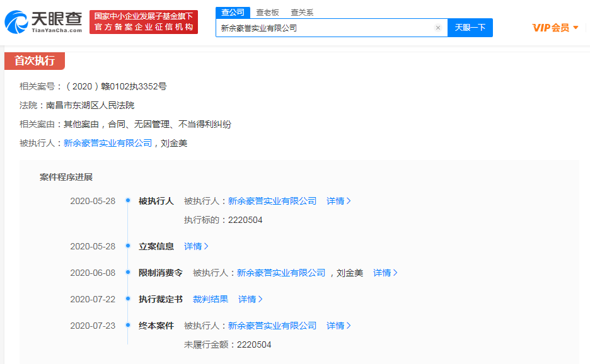590x364 pixels.
Task: Click the court name 南昌市东湖区人民法院
Action: click(x=90, y=105)
